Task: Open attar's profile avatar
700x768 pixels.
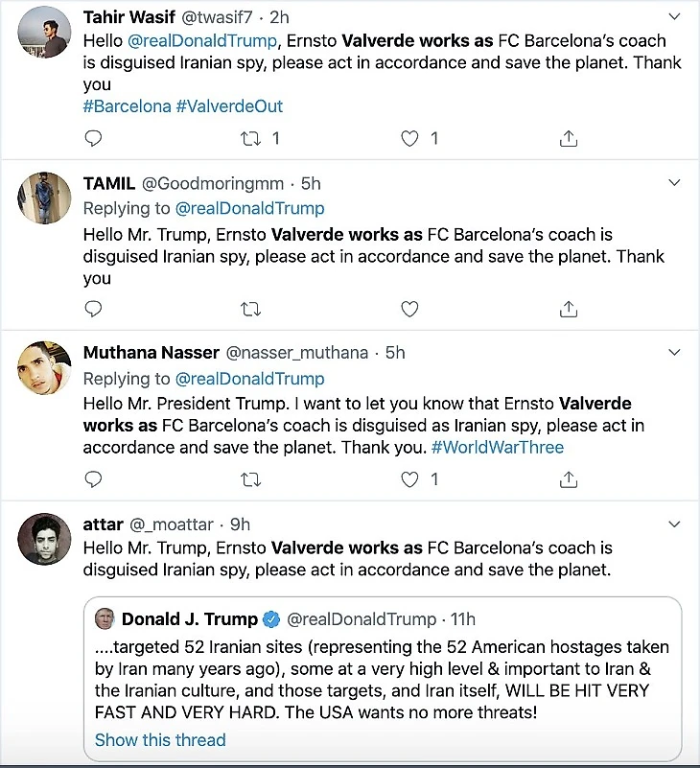Action: coord(45,539)
